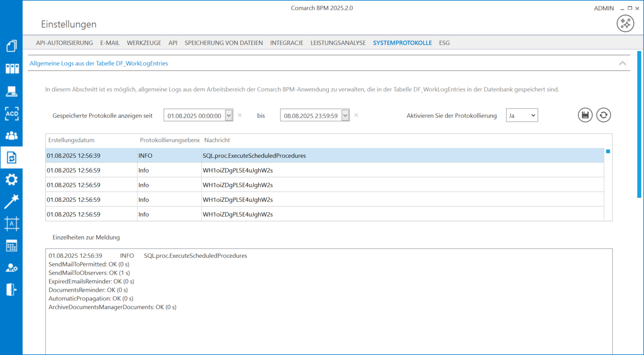Open the magic wand sidebar icon
Viewport: 644px width, 355px height.
(x=11, y=201)
